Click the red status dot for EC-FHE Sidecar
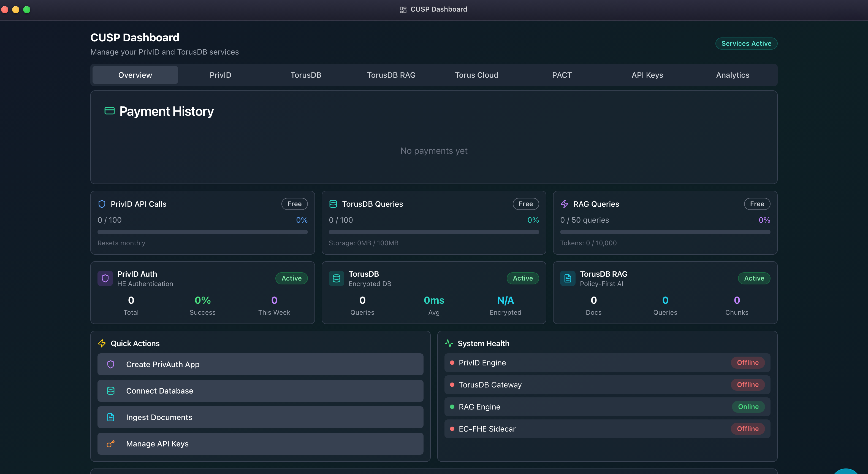Image resolution: width=868 pixels, height=474 pixels. (452, 429)
